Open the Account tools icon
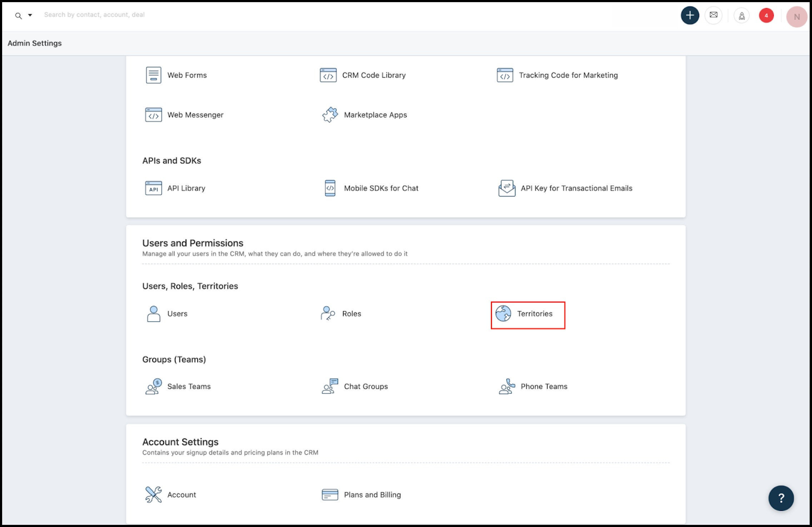 pos(153,495)
